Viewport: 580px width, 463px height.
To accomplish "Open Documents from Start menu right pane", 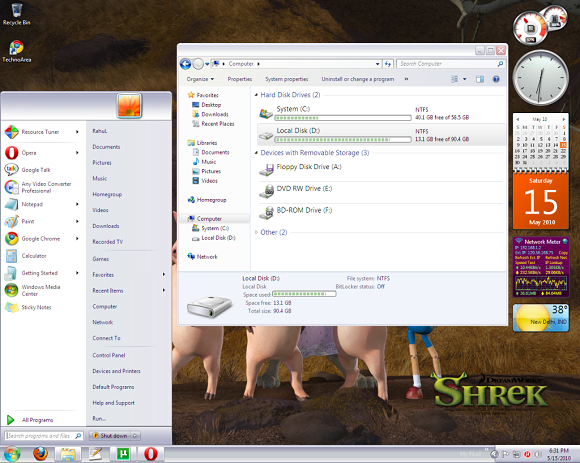I will [106, 147].
